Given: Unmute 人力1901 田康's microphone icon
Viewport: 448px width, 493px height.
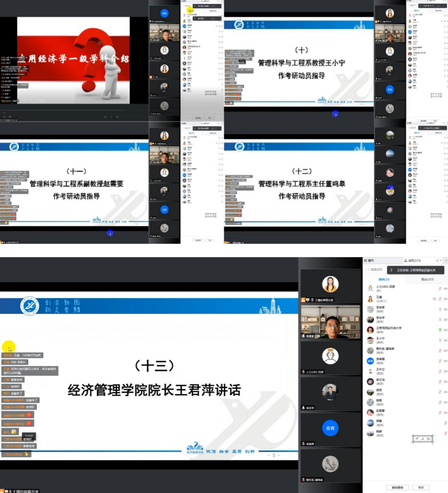Looking at the screenshot, I should pyautogui.click(x=440, y=289).
